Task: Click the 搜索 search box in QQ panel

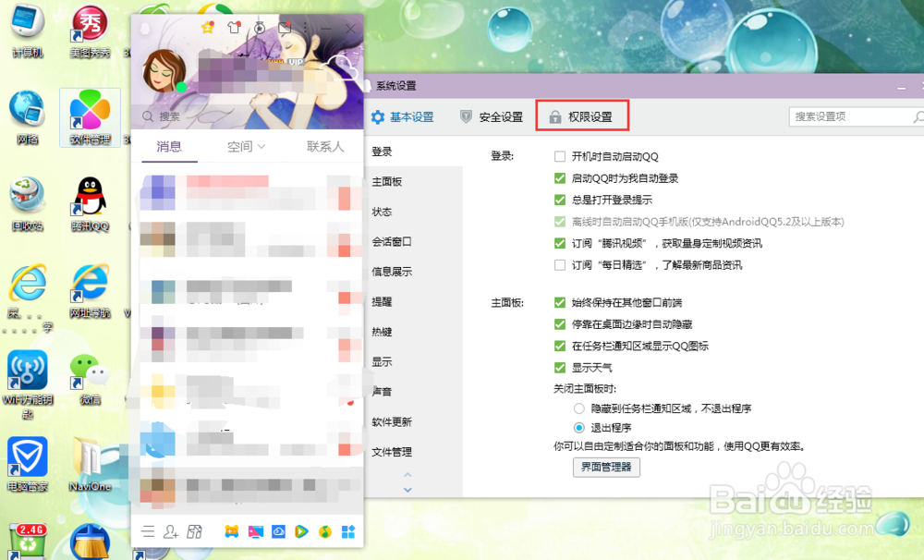Action: point(248,116)
